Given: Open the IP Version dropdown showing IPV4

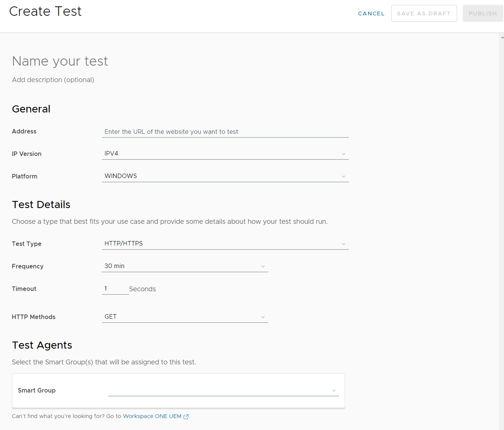Looking at the screenshot, I should click(225, 154).
